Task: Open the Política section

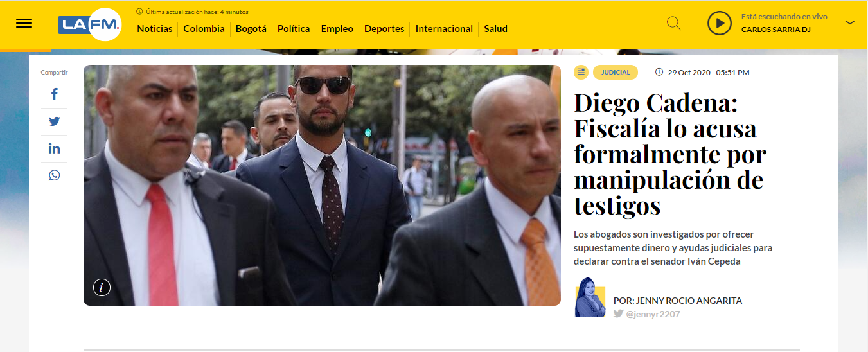Action: (294, 29)
